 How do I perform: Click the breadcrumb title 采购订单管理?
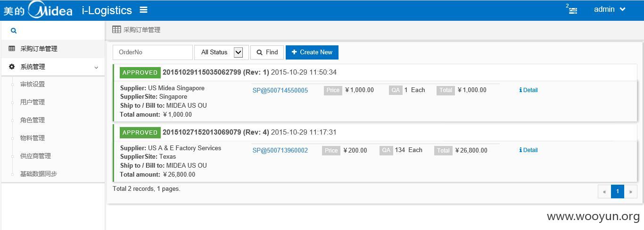[x=142, y=30]
